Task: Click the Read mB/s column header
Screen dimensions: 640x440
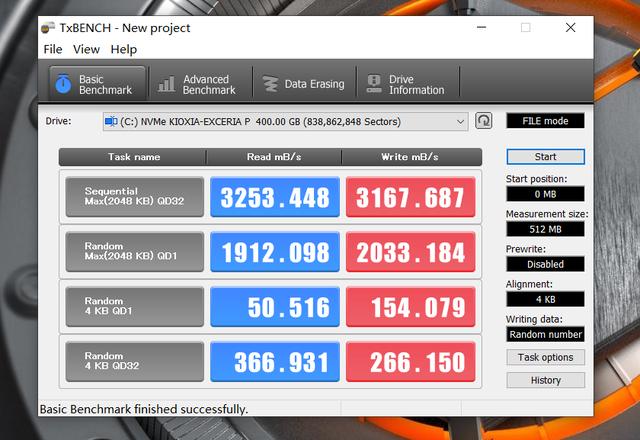Action: click(274, 157)
